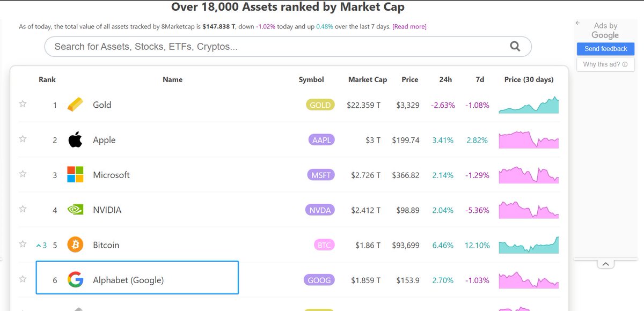Image resolution: width=644 pixels, height=311 pixels.
Task: Sort by the 24h column header
Action: coord(445,79)
